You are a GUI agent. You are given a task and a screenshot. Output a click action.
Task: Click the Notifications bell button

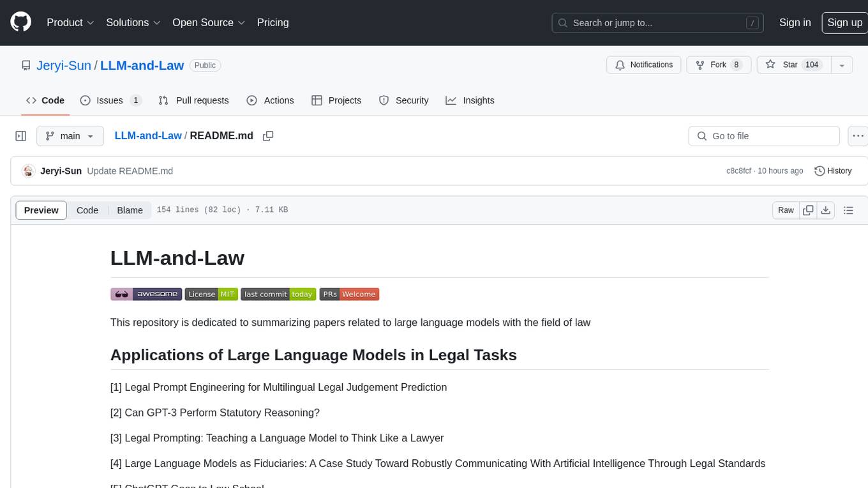click(644, 65)
